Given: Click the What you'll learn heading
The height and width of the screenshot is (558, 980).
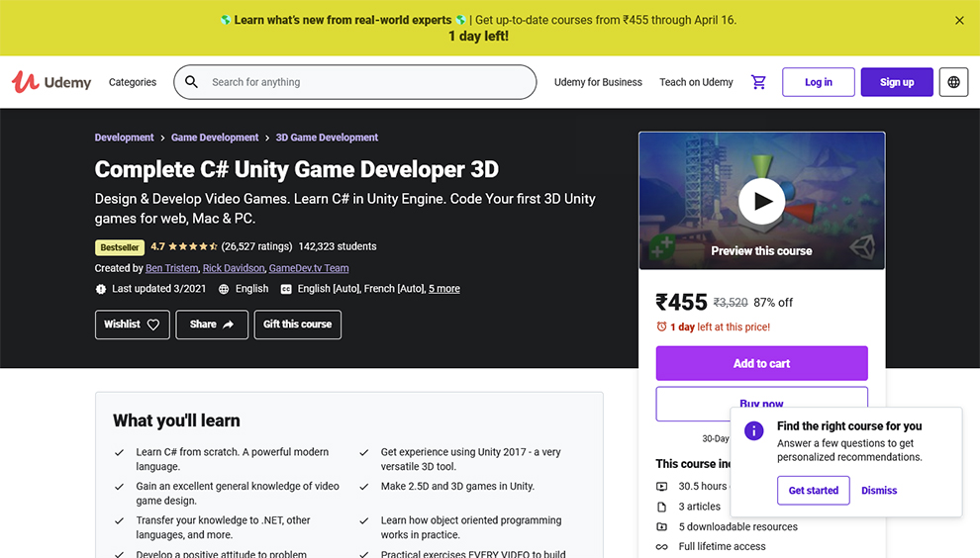Looking at the screenshot, I should (176, 420).
